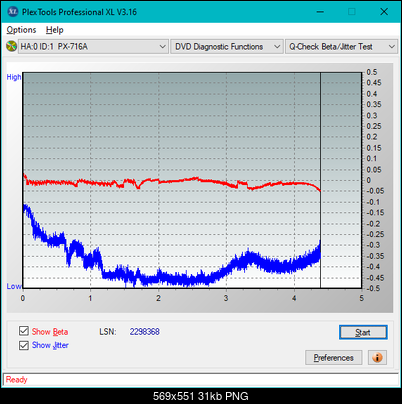The height and width of the screenshot is (404, 402).
Task: Toggle the Show Beta checkbox
Action: pyautogui.click(x=24, y=331)
